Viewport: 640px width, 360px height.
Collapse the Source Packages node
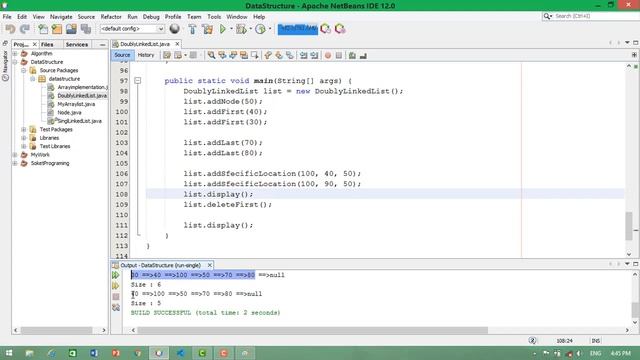[24, 71]
